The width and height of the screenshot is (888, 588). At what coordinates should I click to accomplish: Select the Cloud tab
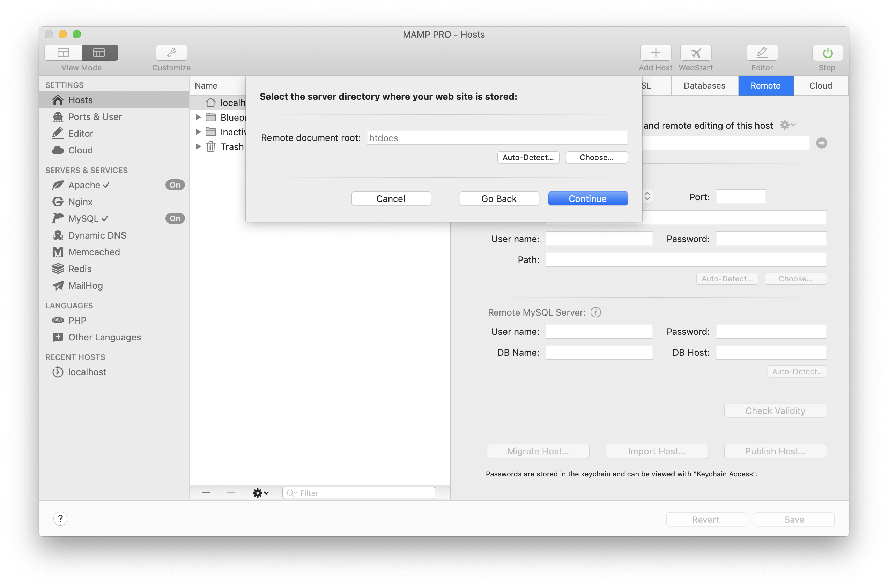click(x=820, y=85)
